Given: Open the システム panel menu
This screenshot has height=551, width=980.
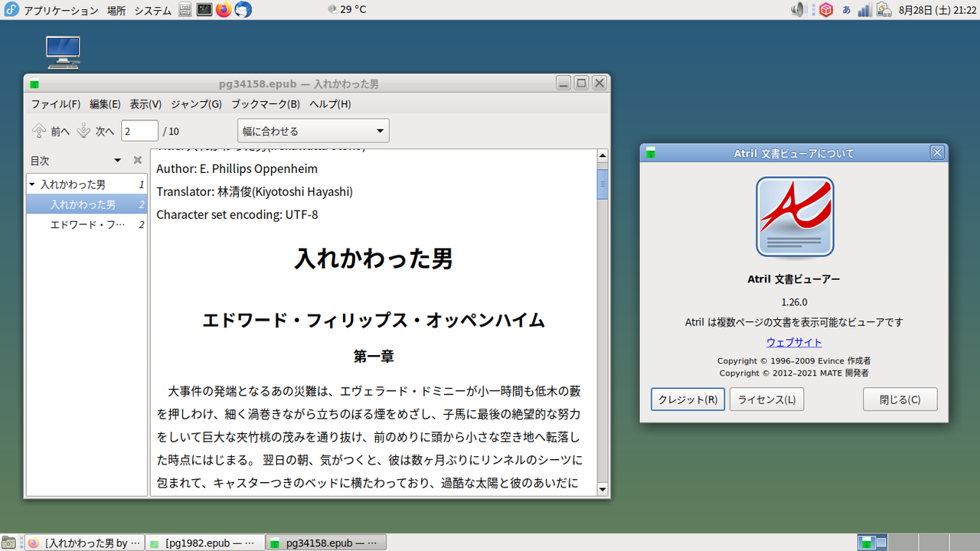Looking at the screenshot, I should tap(152, 10).
